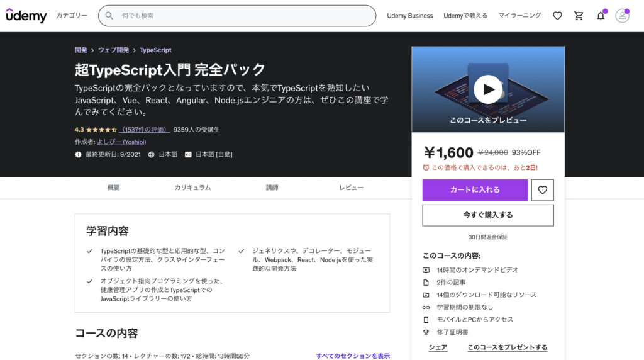644x360 pixels.
Task: Click 14個のダウンロード可能なリソース text
Action: [x=486, y=295]
